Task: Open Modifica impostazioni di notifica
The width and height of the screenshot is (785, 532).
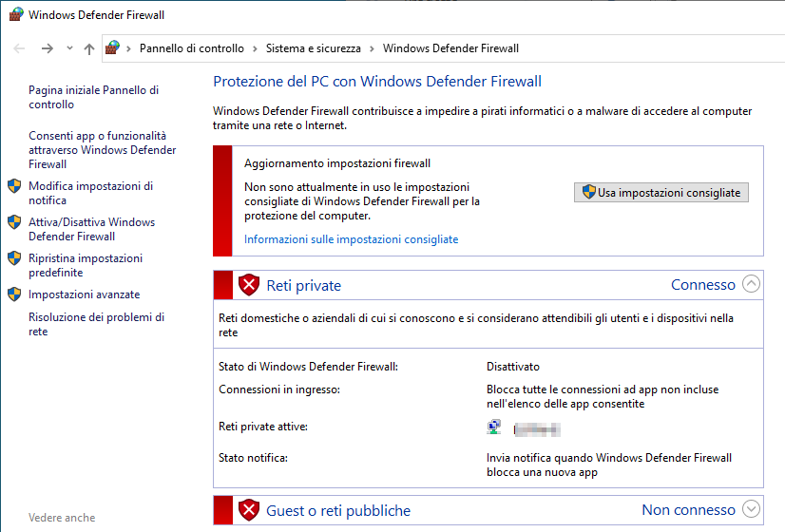Action: [x=90, y=193]
